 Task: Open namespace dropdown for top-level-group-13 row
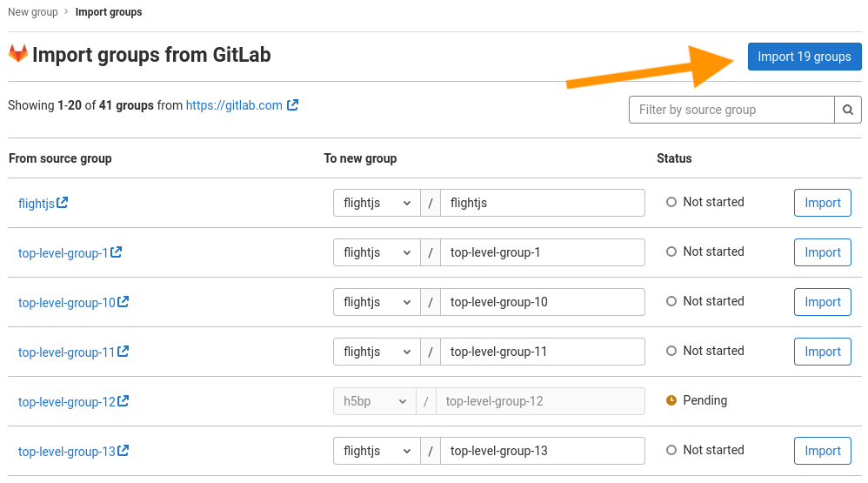click(377, 451)
